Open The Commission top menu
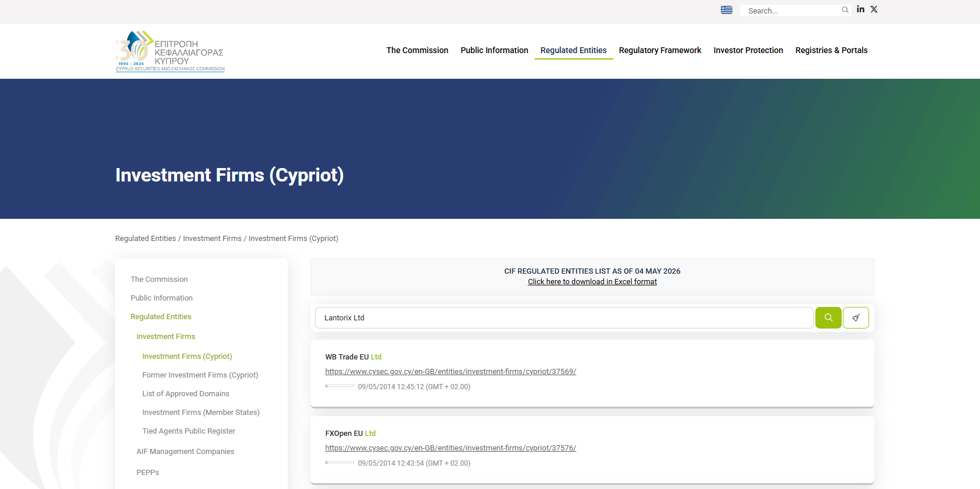Viewport: 980px width, 489px height. 417,50
